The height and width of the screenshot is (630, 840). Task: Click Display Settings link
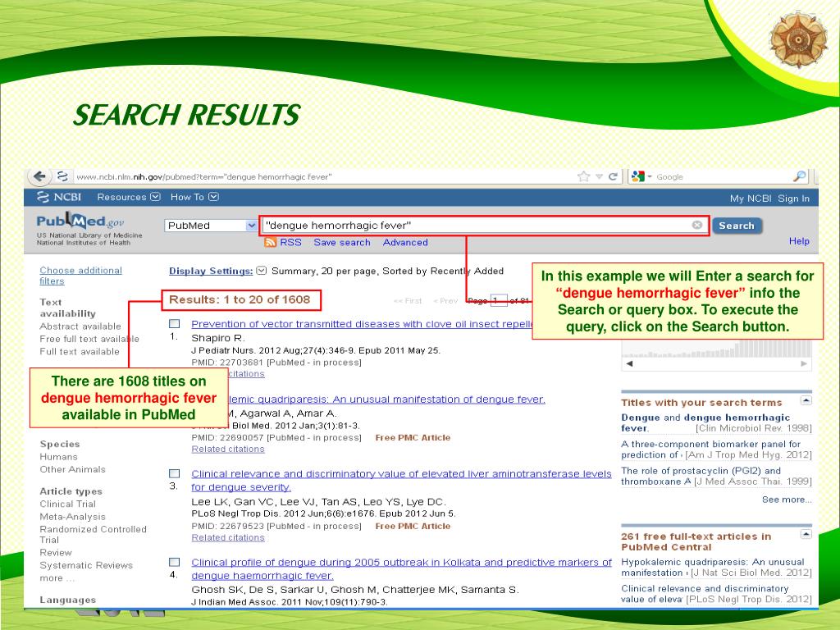pos(211,271)
